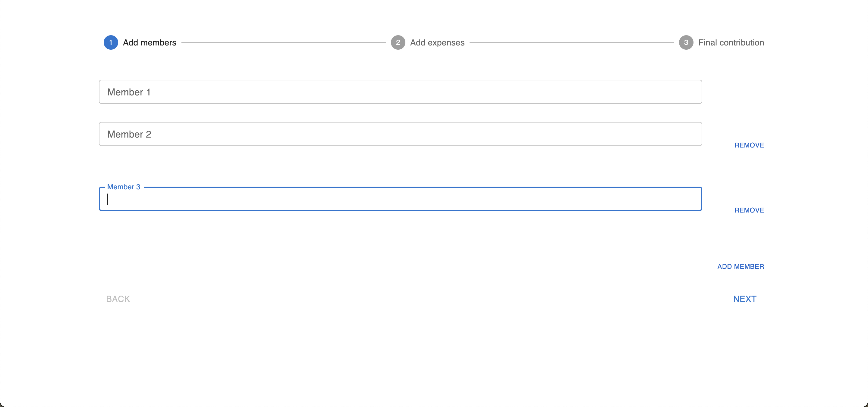This screenshot has height=407, width=868.
Task: Click inside the active Member 3 field
Action: coord(400,199)
